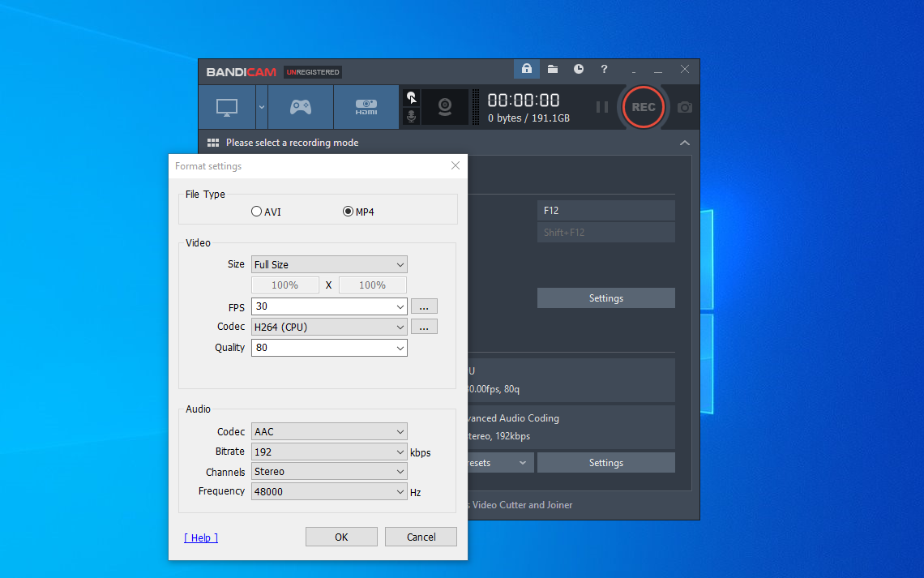Select Game Recording mode gamepad icon
This screenshot has height=578, width=924.
pos(301,107)
